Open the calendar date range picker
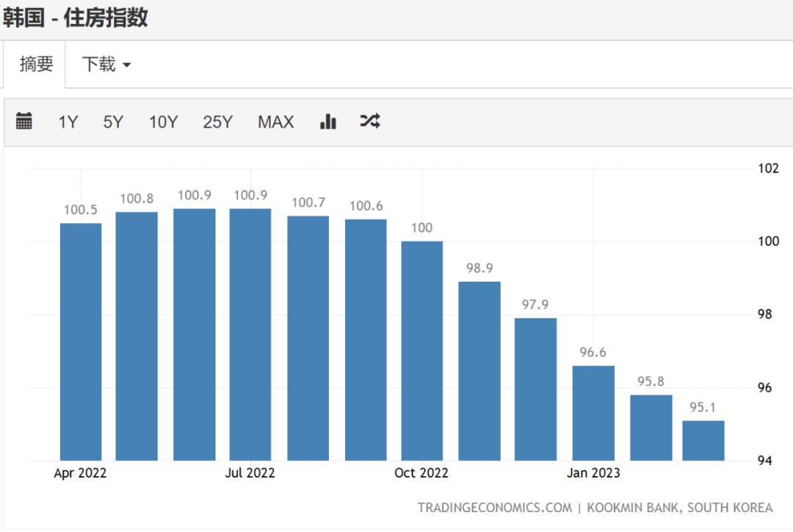Screen dimensions: 793x532 point(23,121)
